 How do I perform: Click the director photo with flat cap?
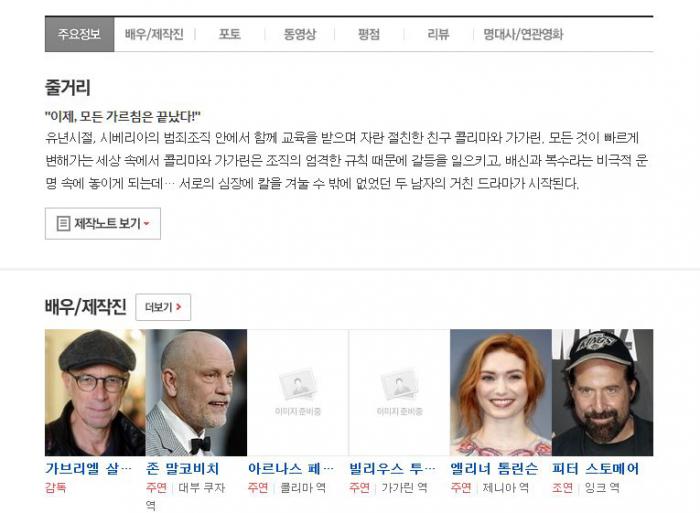pos(95,392)
